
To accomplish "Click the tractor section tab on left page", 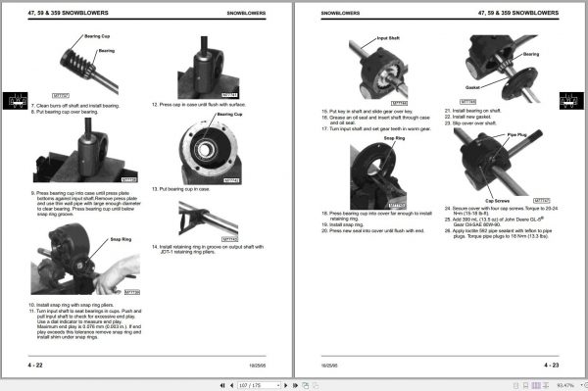I will pos(16,101).
